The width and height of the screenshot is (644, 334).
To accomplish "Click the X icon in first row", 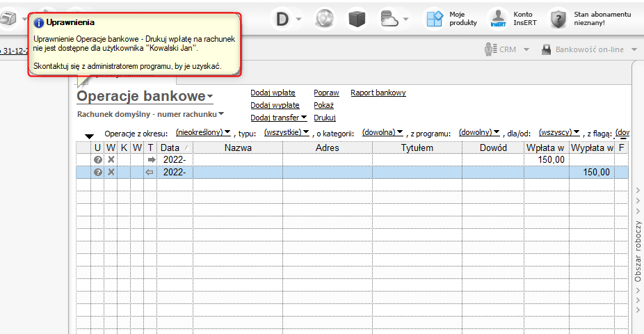I will pyautogui.click(x=111, y=160).
